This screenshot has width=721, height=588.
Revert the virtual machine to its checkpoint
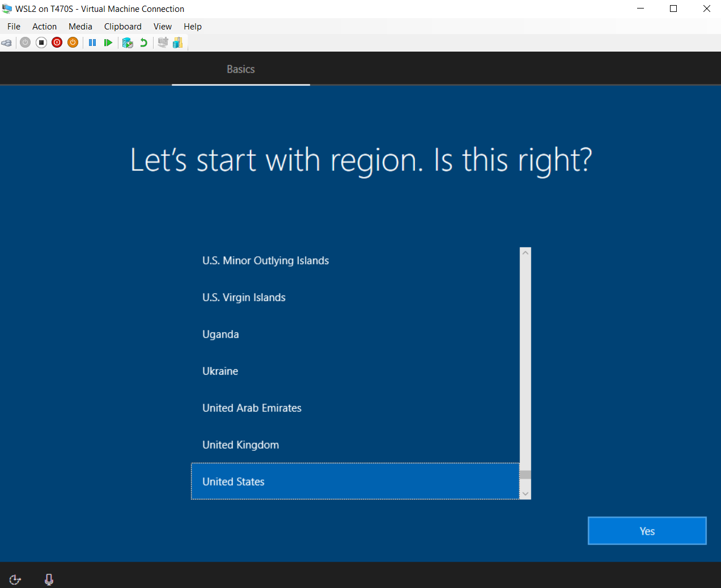143,42
